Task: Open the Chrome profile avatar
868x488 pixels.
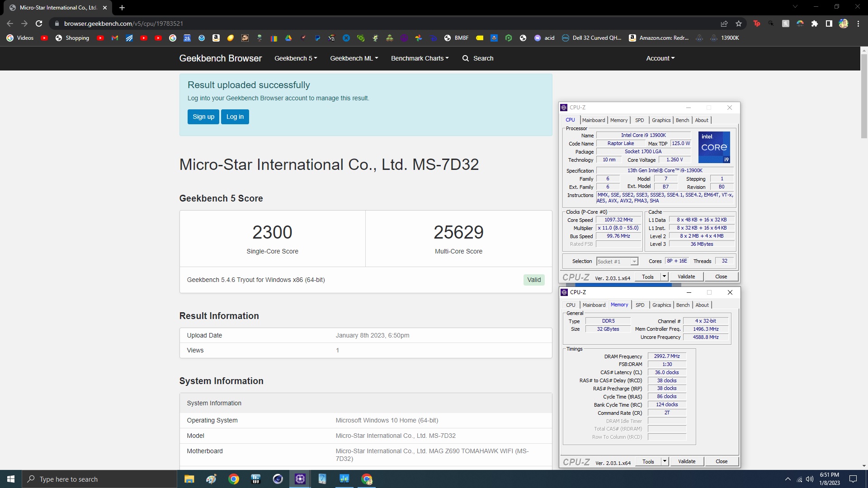Action: [x=844, y=23]
